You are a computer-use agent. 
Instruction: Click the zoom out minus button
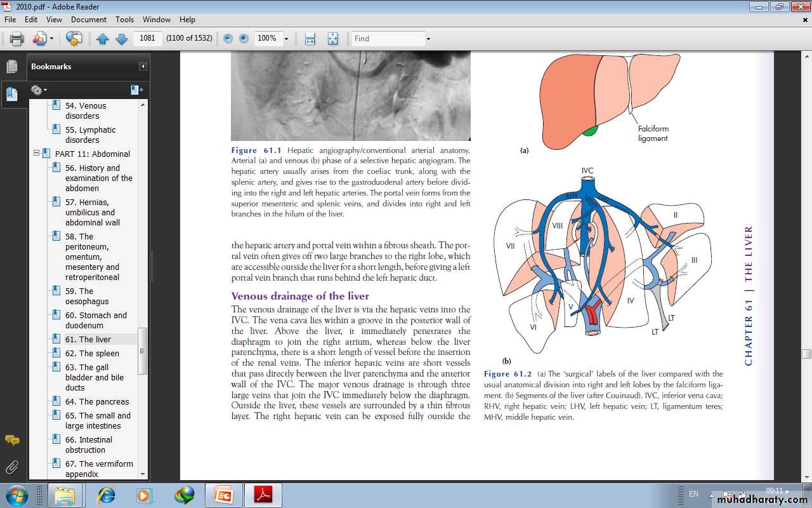(x=228, y=39)
